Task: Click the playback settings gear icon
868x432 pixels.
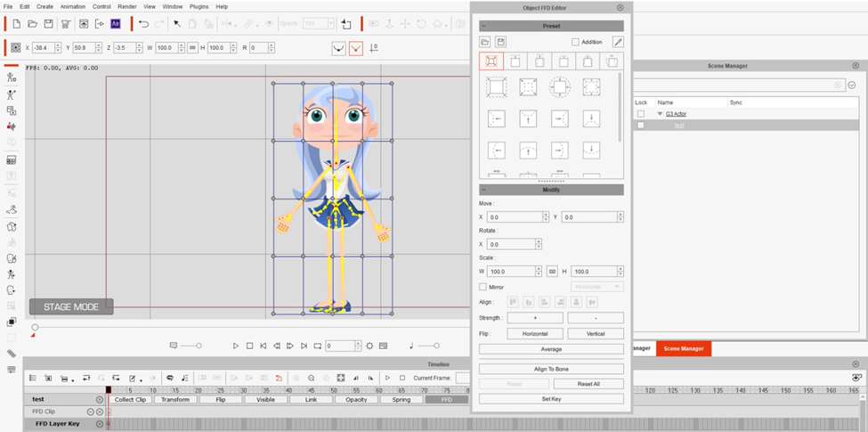Action: tap(369, 346)
